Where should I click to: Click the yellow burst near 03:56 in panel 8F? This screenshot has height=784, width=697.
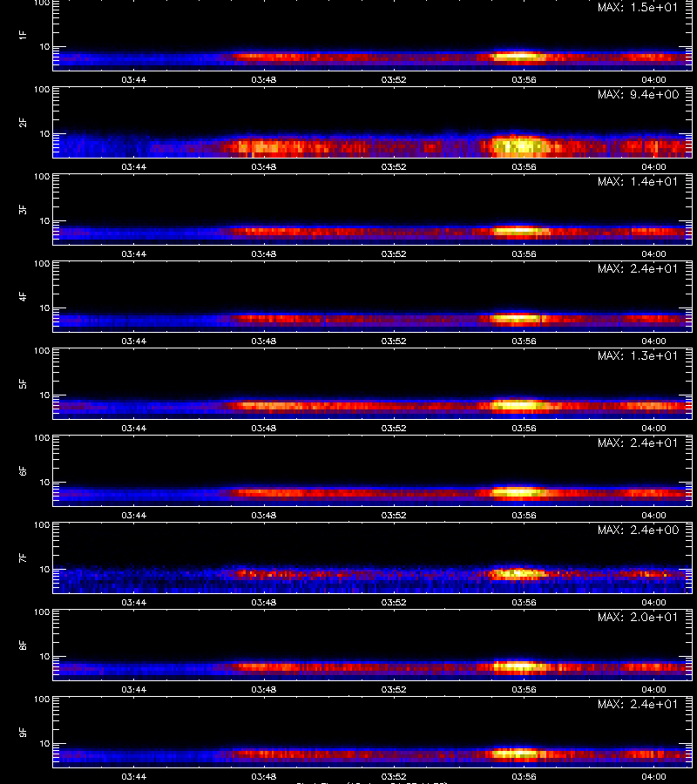coord(518,666)
